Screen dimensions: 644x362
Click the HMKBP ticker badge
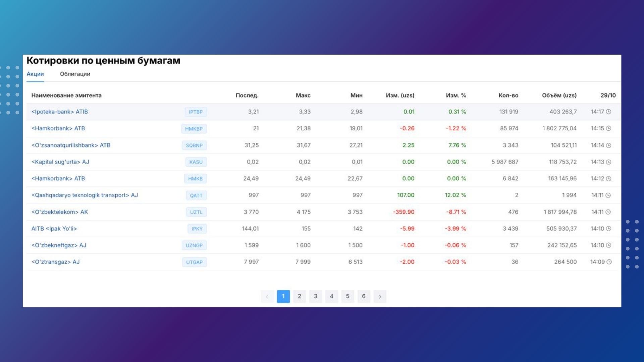(x=194, y=129)
